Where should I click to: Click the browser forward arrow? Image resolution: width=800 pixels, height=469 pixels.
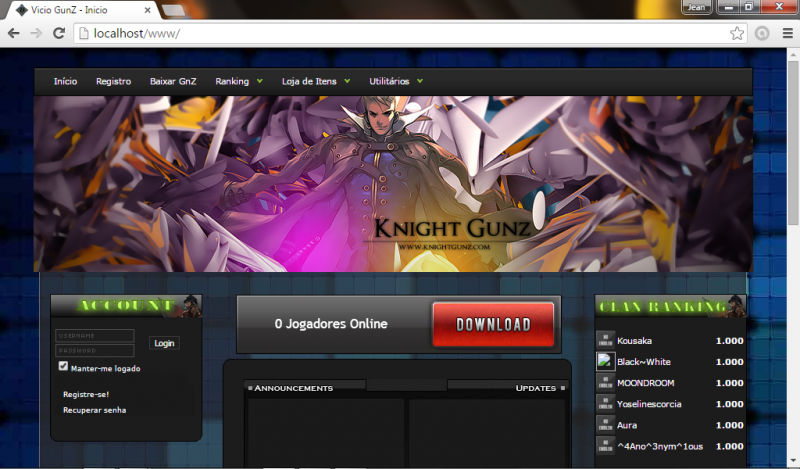pos(36,34)
